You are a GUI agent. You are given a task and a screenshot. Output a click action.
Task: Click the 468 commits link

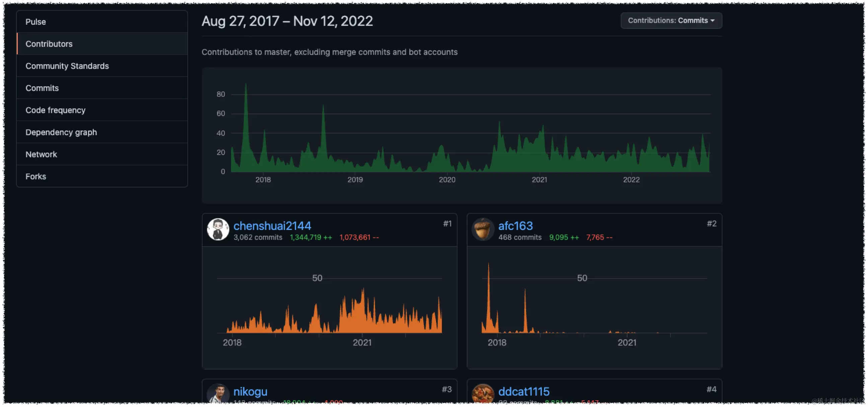point(520,237)
